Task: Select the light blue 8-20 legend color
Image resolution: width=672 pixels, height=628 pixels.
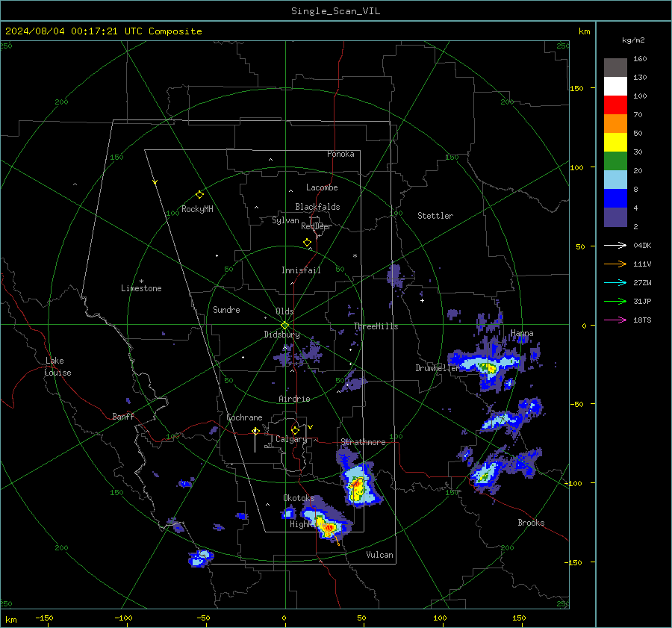Action: 615,180
